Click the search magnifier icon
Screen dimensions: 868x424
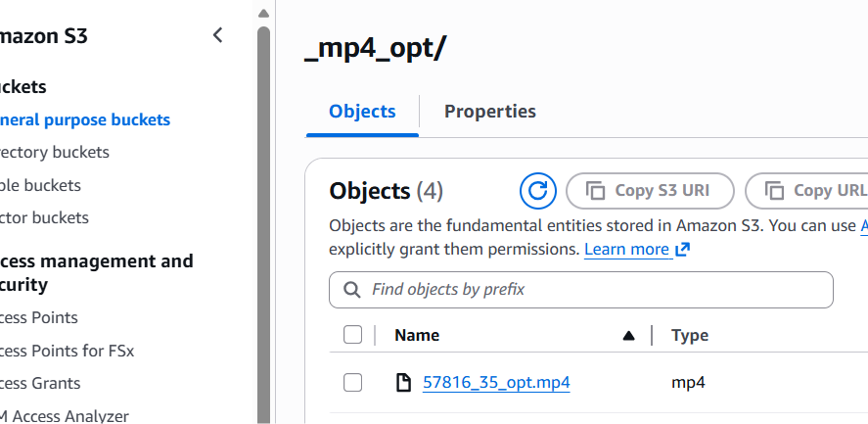point(351,290)
